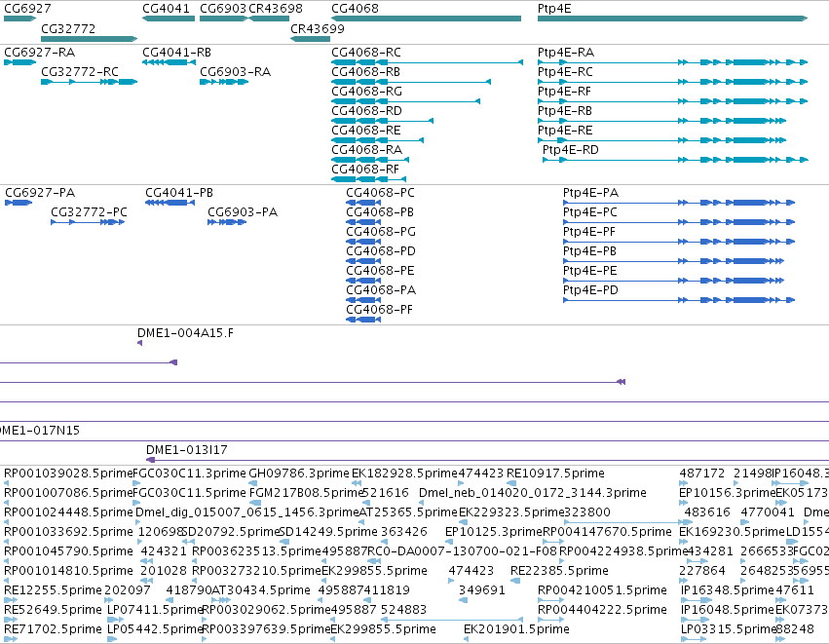Open protein CG4068-PD
Screen dimensions: 829x644
tap(363, 262)
